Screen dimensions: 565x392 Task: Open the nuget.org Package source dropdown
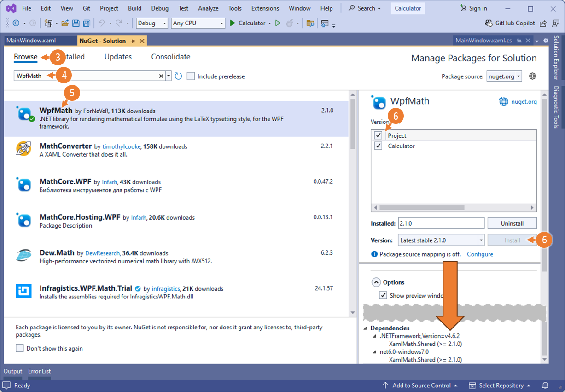coord(504,76)
